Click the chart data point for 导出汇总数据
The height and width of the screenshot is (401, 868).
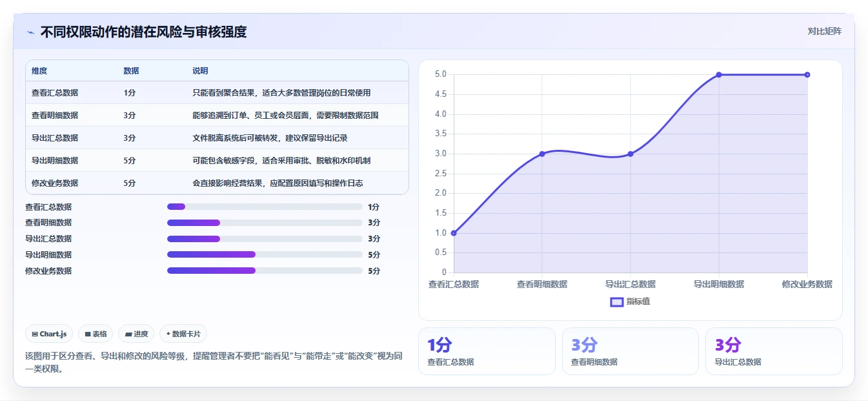631,154
